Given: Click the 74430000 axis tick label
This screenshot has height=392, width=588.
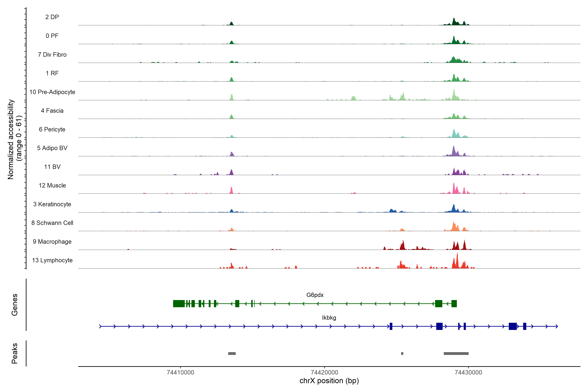Looking at the screenshot, I should point(468,373).
